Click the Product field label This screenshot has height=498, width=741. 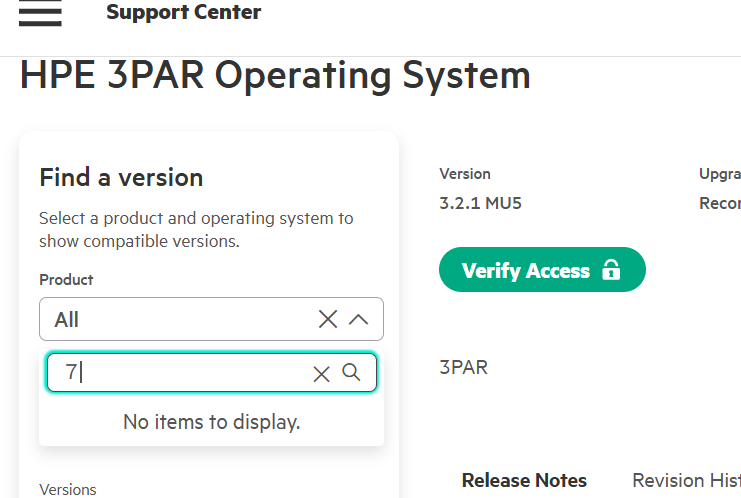pyautogui.click(x=66, y=280)
